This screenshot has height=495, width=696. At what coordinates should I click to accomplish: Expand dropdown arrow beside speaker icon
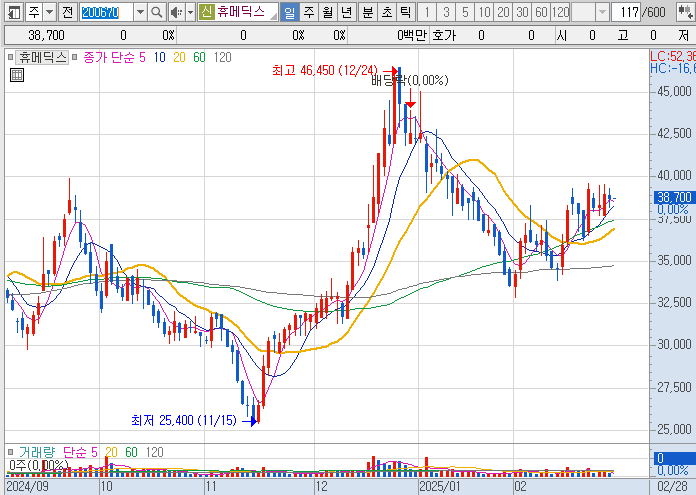(190, 12)
